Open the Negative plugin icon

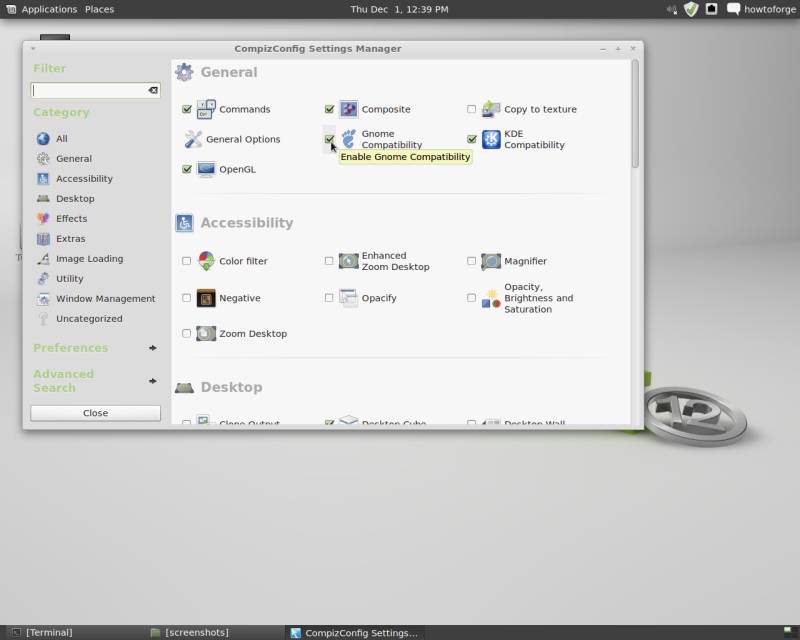pos(206,298)
